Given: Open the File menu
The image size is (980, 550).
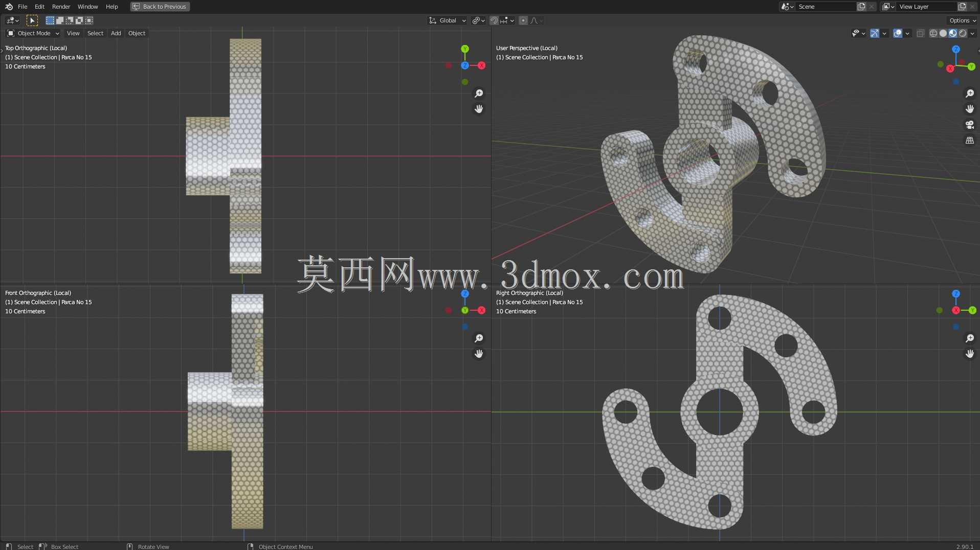Looking at the screenshot, I should 23,7.
